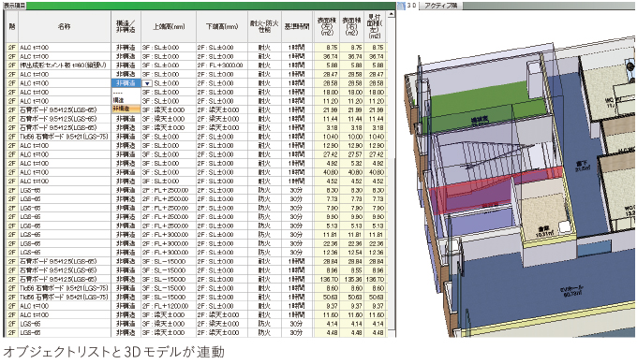637x364 pixels.
Task: Click the 3D view tab icon
Action: point(401,6)
